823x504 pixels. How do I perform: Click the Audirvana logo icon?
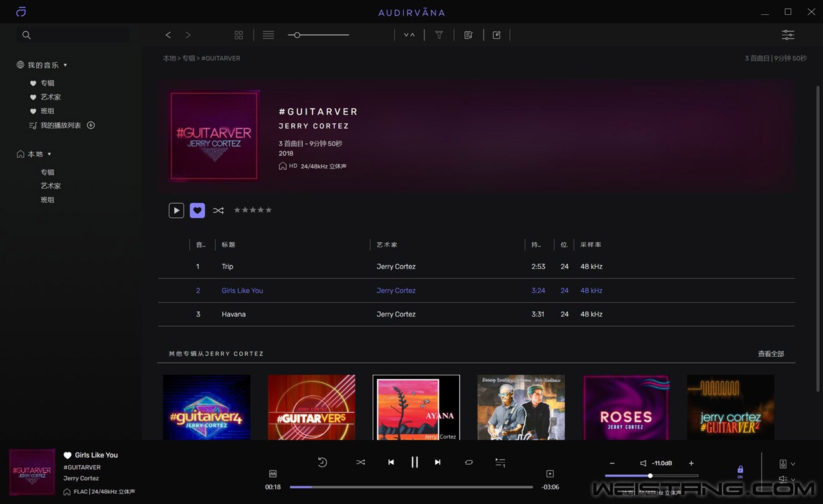pyautogui.click(x=21, y=12)
